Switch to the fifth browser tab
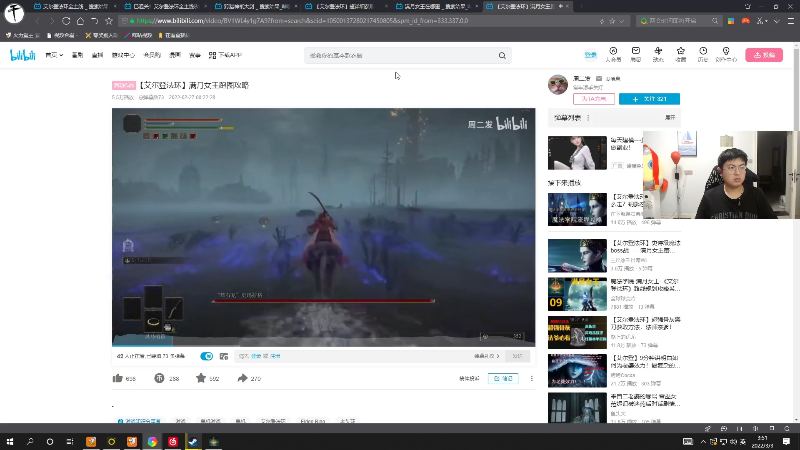Image resolution: width=800 pixels, height=450 pixels. point(436,6)
